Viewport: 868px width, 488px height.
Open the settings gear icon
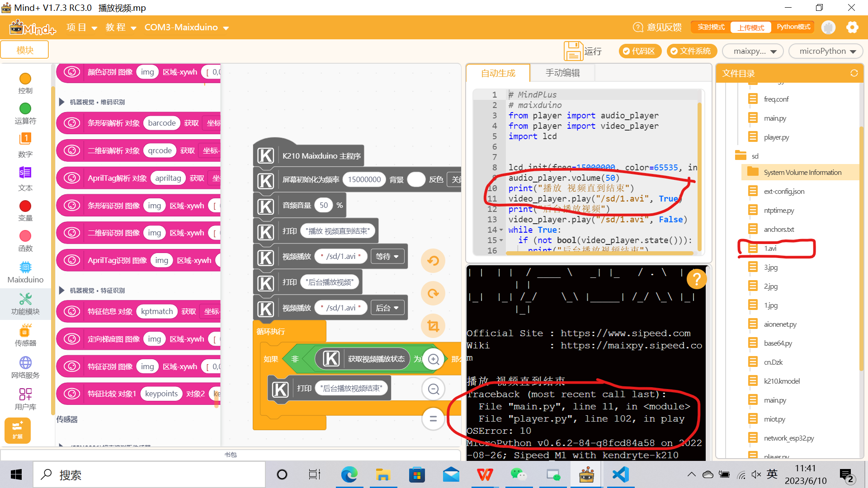[x=852, y=28]
